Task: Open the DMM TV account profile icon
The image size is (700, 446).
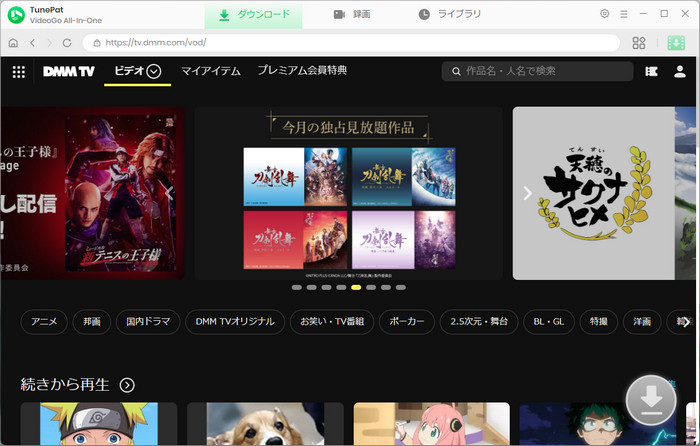Action: click(679, 71)
